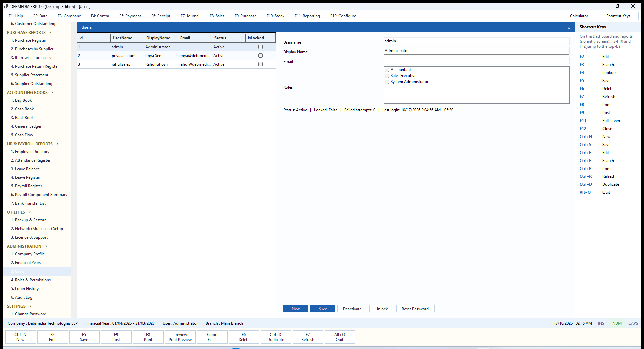Collapse the ACCOUNTING BOOKS section arrow

tap(53, 93)
